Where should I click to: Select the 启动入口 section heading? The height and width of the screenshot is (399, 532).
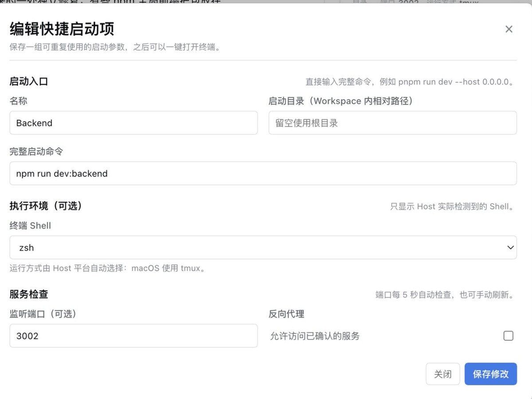(29, 82)
